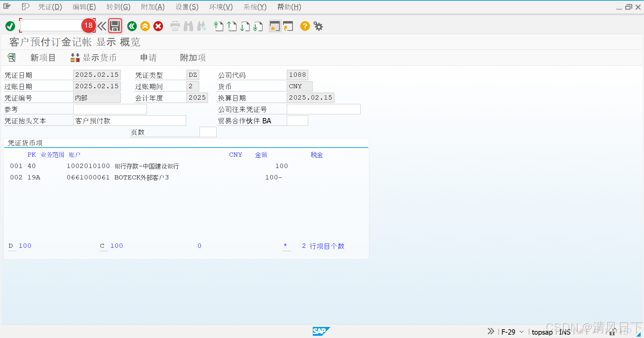The image size is (644, 338).
Task: Open help with the question mark icon
Action: tap(305, 26)
